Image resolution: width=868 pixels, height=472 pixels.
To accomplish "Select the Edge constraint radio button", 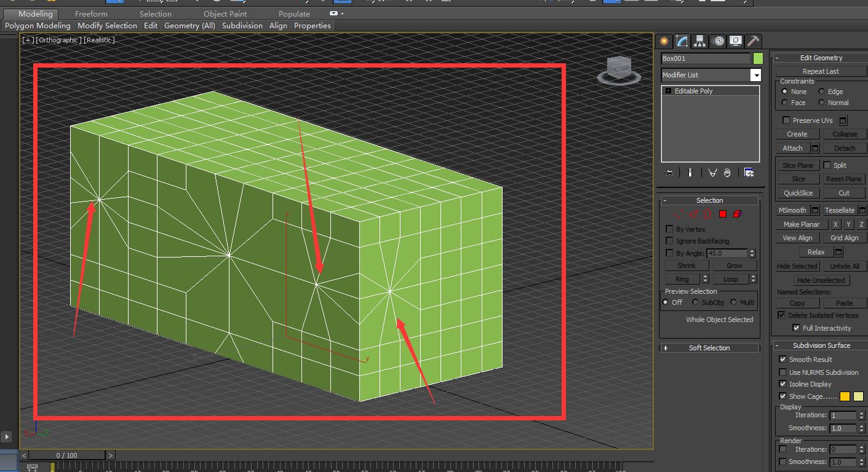I will pyautogui.click(x=821, y=92).
